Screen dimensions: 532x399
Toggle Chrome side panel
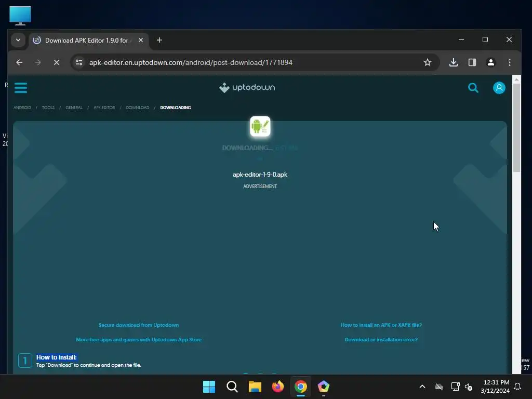pos(472,62)
